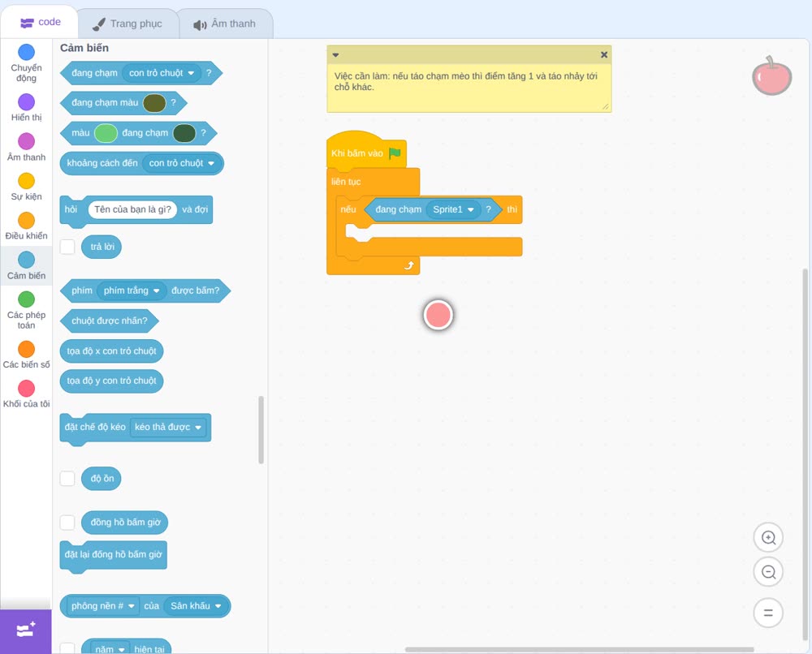This screenshot has width=812, height=654.
Task: Open dropdown in 'khoảng cách đến' block
Action: (181, 163)
